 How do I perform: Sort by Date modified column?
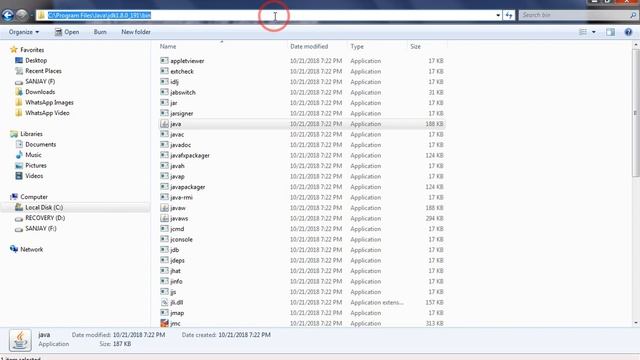pyautogui.click(x=309, y=47)
